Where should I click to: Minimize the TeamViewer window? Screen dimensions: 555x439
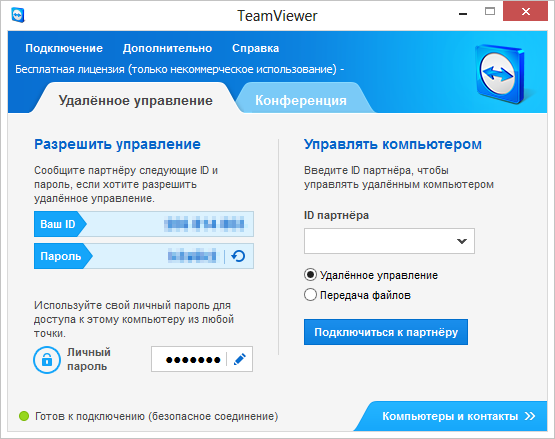[463, 13]
